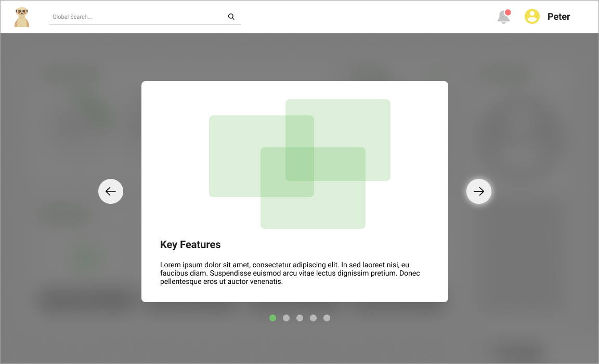Focus the Global Search input field
Viewport: 599px width, 364px height.
point(135,17)
